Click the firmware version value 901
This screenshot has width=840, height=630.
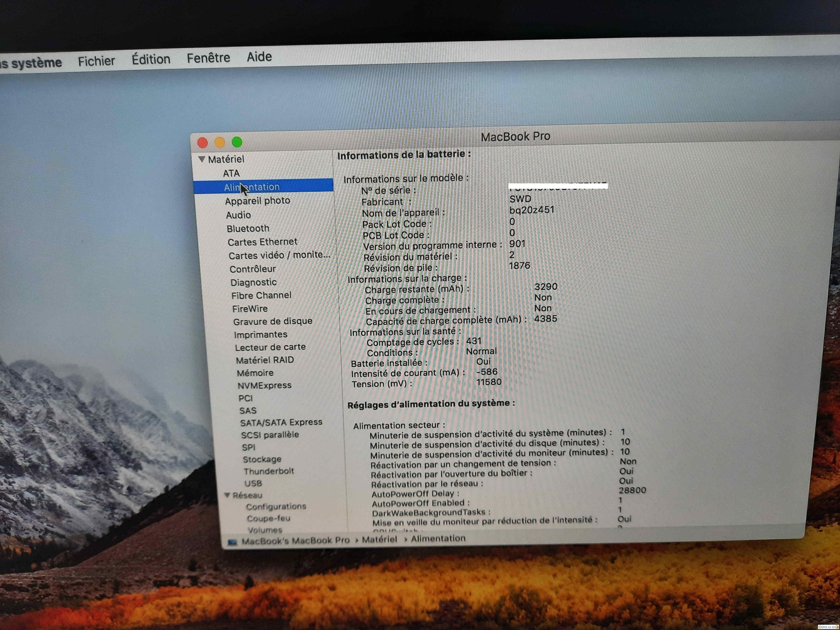(517, 244)
